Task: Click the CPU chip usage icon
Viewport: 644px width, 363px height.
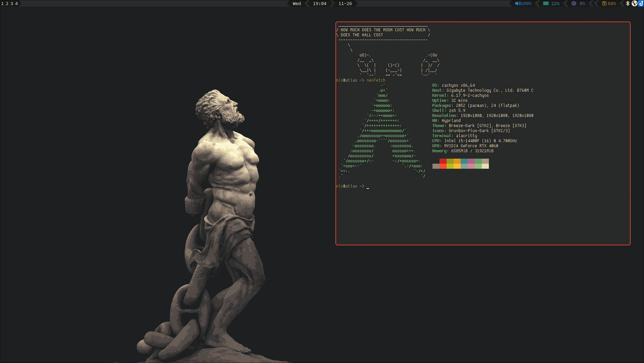Action: [574, 4]
